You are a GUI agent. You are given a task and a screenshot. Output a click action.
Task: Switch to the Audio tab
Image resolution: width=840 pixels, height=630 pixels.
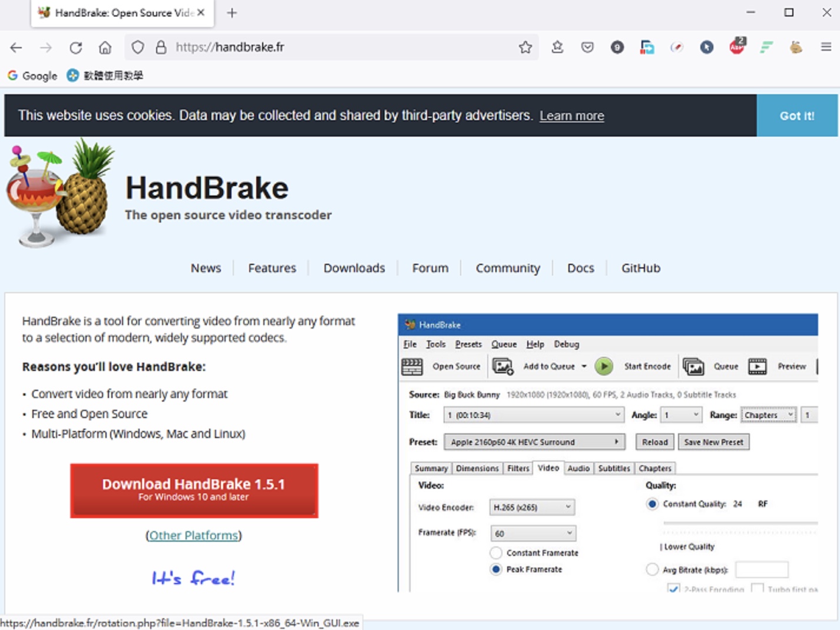[x=578, y=469]
